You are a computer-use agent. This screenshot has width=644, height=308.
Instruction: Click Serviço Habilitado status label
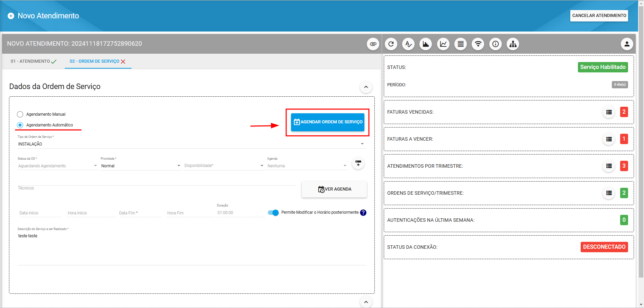coord(603,67)
